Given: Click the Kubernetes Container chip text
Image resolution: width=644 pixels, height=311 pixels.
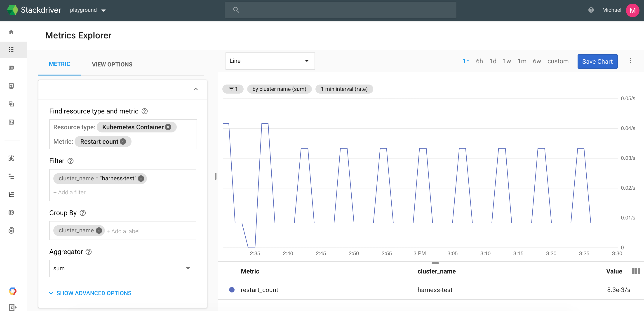Looking at the screenshot, I should pyautogui.click(x=133, y=127).
